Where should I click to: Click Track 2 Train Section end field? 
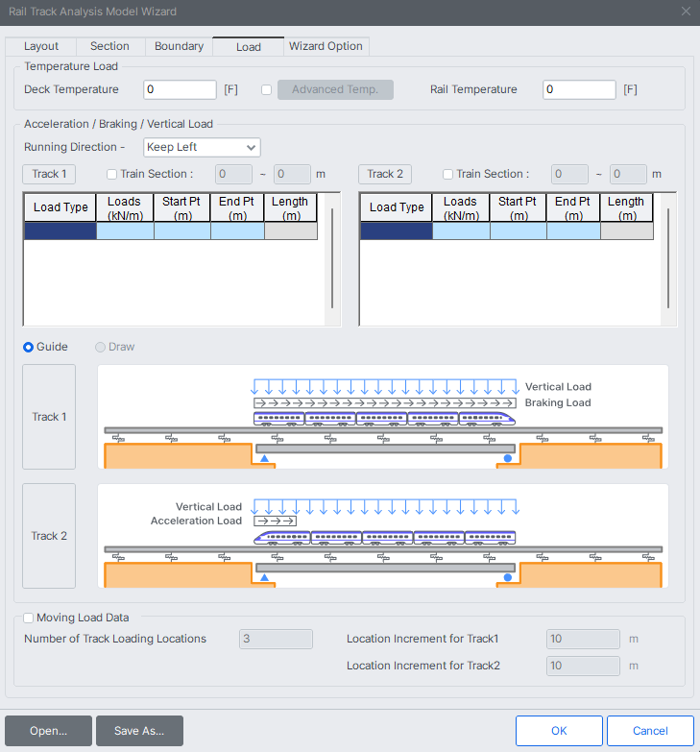628,174
